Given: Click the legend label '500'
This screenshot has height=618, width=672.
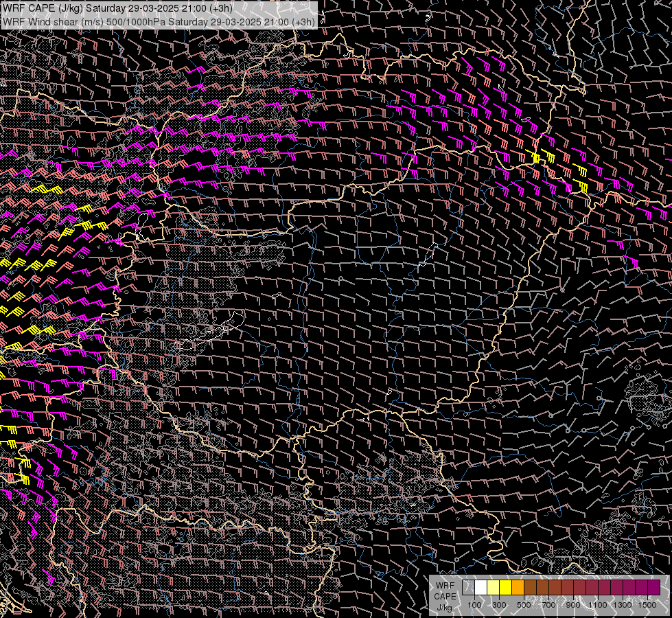Looking at the screenshot, I should point(524,605).
